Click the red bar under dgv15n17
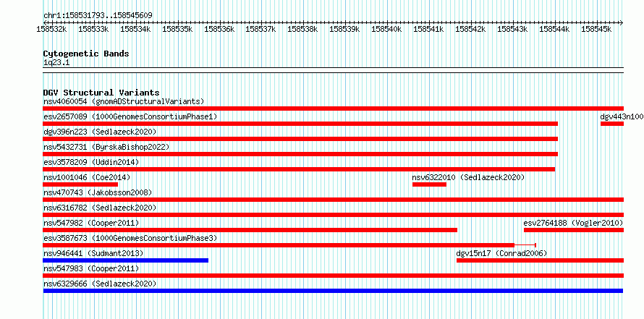This screenshot has width=644, height=319. pos(540,260)
